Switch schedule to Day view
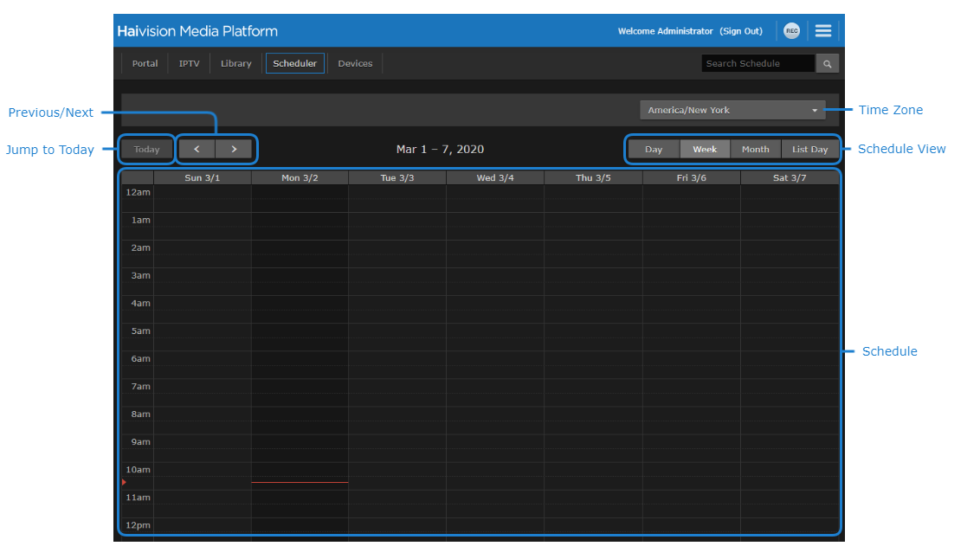980x559 pixels. click(x=654, y=149)
